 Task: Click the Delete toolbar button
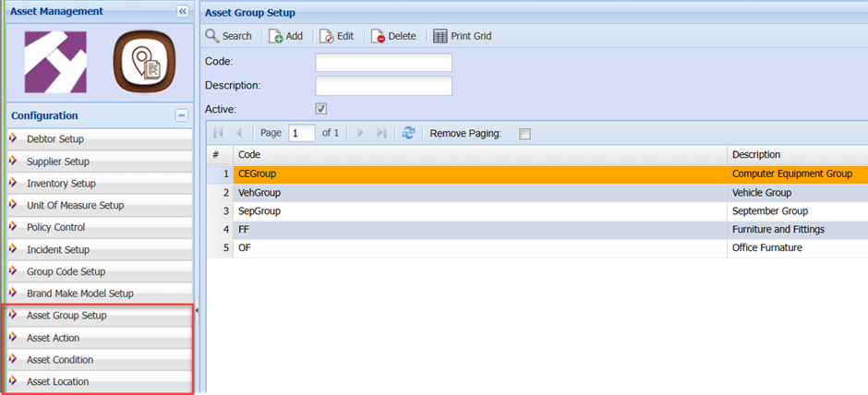[x=393, y=36]
